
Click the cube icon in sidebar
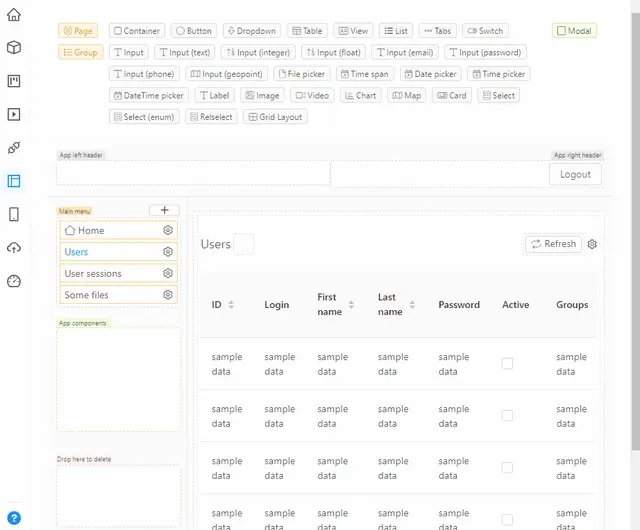click(x=14, y=47)
